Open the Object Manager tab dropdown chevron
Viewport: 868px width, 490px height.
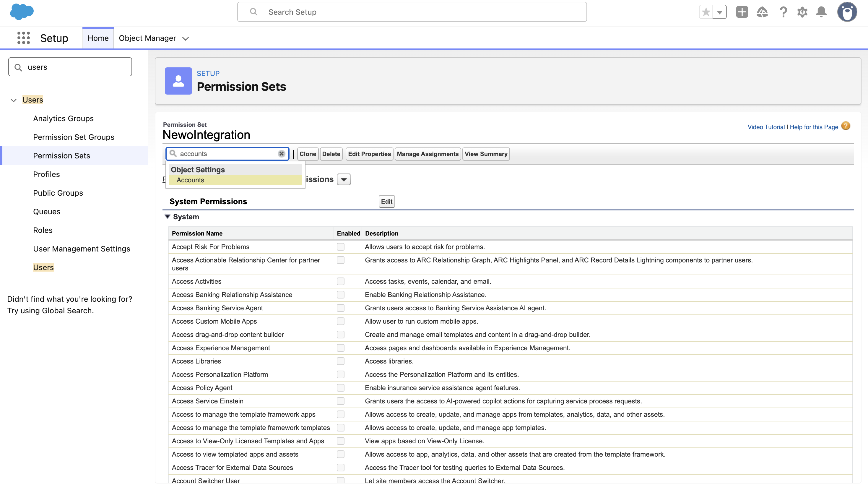(x=186, y=38)
